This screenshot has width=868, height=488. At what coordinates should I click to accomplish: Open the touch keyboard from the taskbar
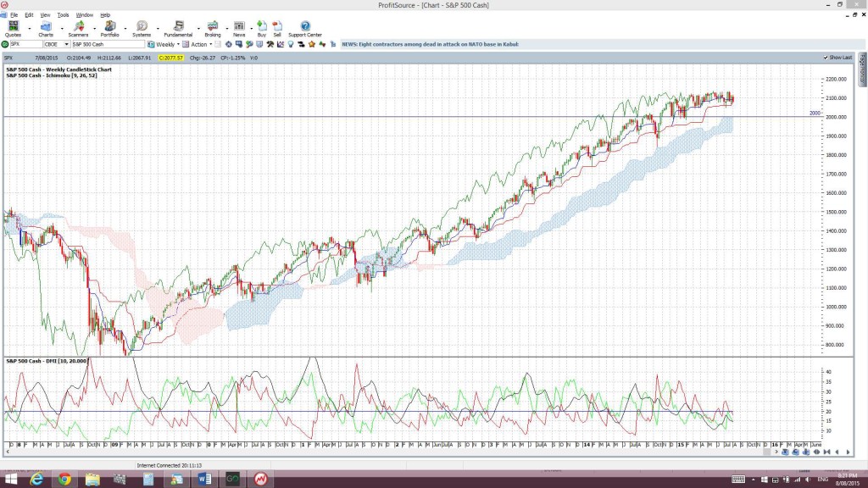738,480
